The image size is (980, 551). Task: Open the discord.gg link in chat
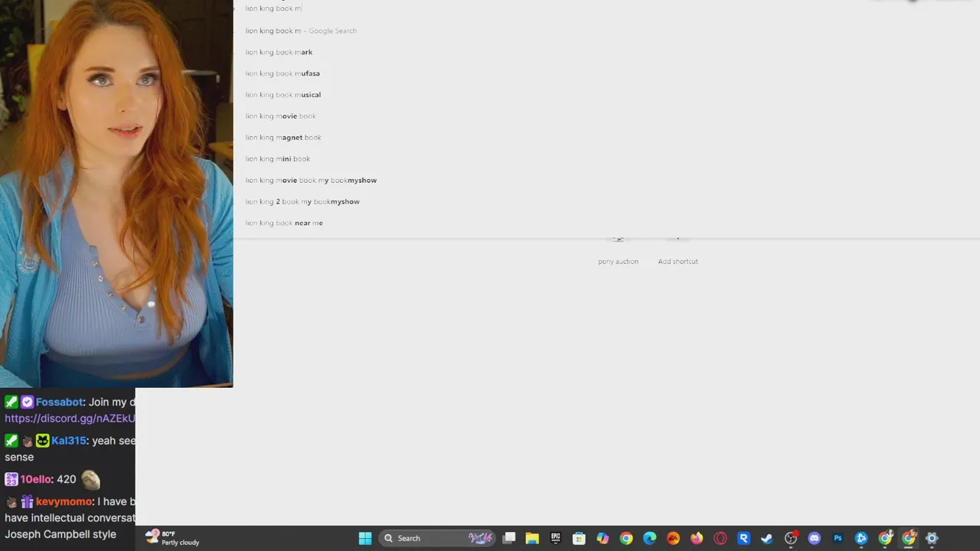[x=70, y=419]
